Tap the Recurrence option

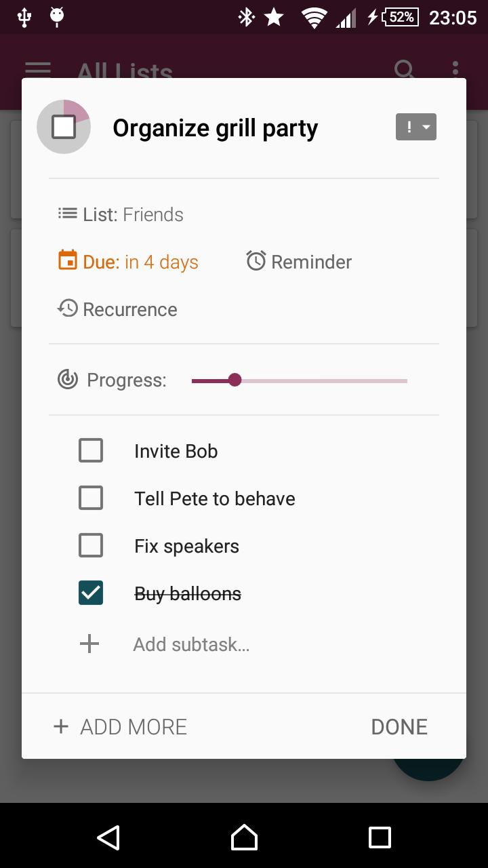tap(129, 309)
